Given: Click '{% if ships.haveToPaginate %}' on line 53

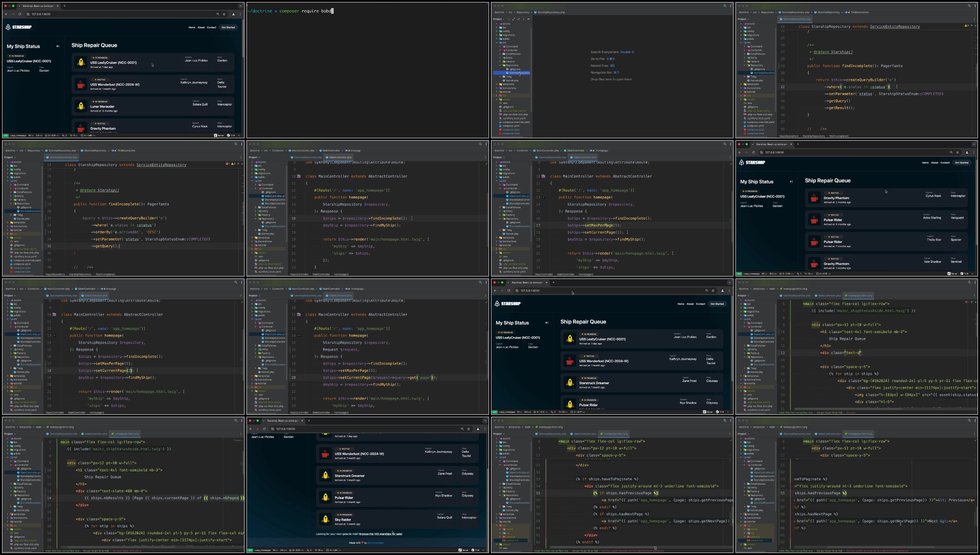Looking at the screenshot, I should pyautogui.click(x=607, y=479).
